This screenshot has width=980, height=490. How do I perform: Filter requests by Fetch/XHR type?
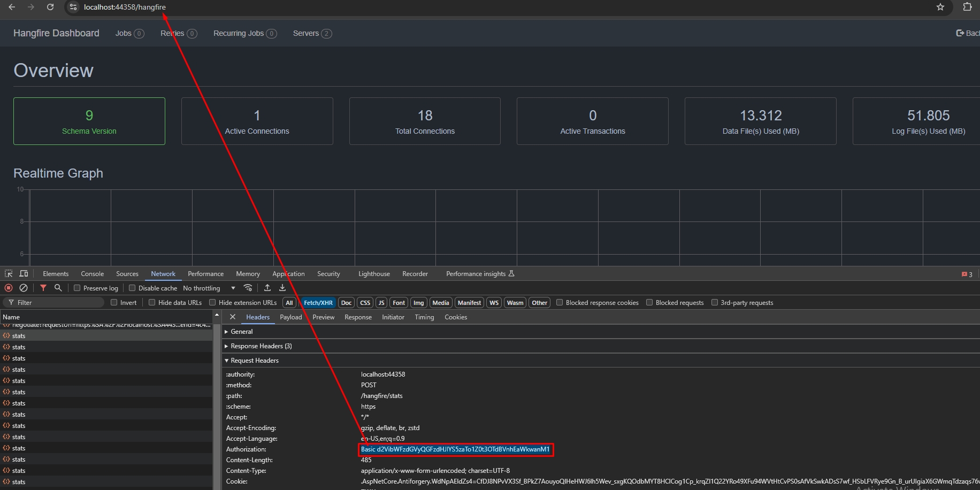coord(318,303)
